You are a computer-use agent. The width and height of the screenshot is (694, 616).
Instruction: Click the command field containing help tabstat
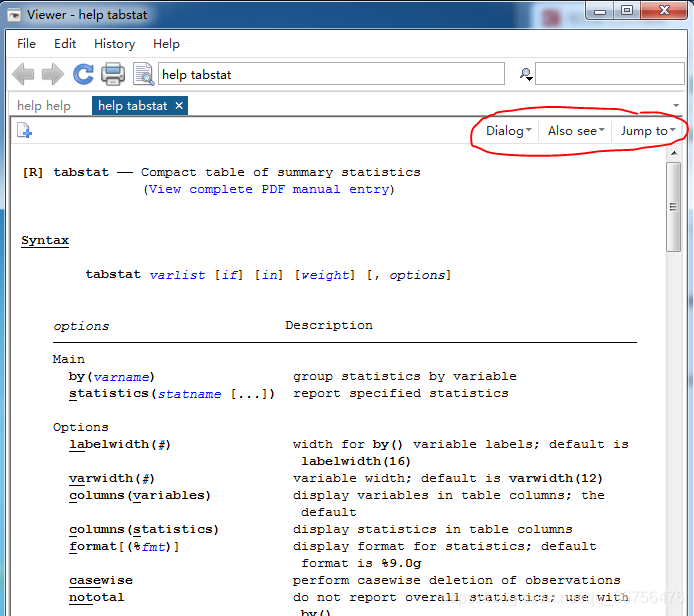(x=331, y=74)
